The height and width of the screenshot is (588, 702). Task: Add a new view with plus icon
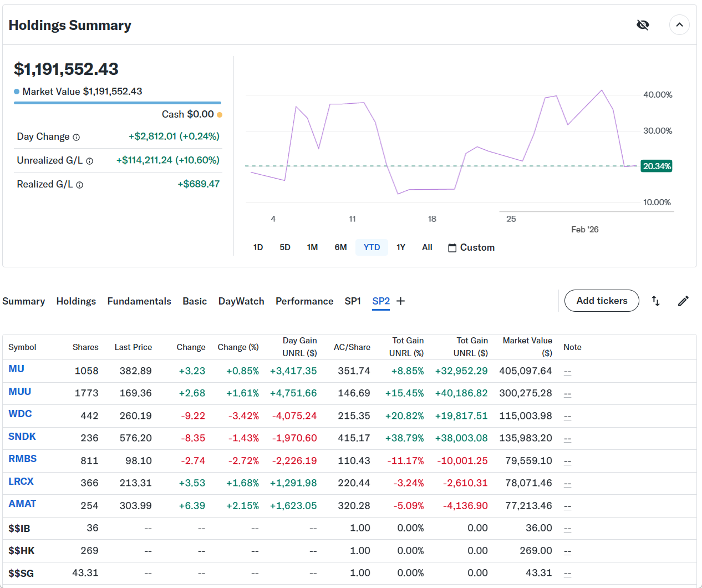401,301
